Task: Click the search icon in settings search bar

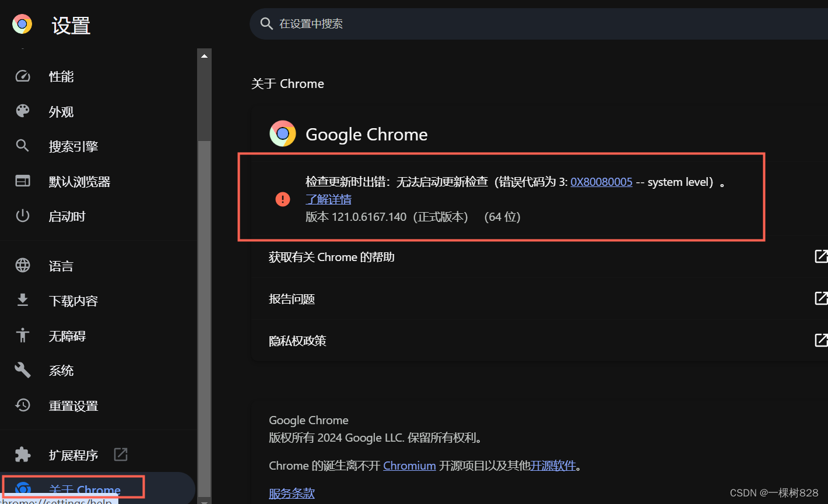Action: click(x=266, y=24)
